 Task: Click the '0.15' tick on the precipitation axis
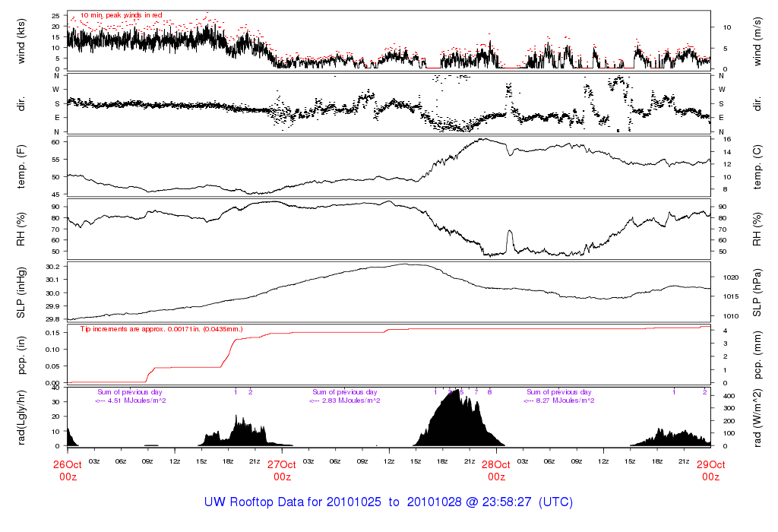52,333
